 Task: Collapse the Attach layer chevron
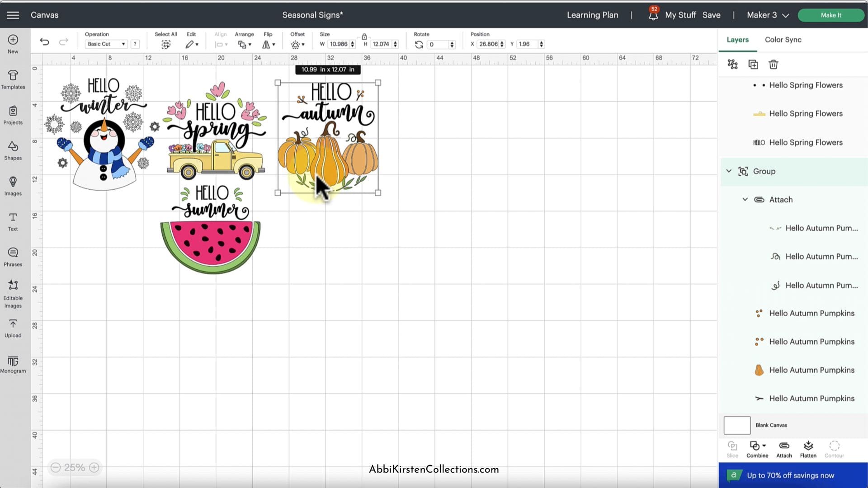point(745,199)
